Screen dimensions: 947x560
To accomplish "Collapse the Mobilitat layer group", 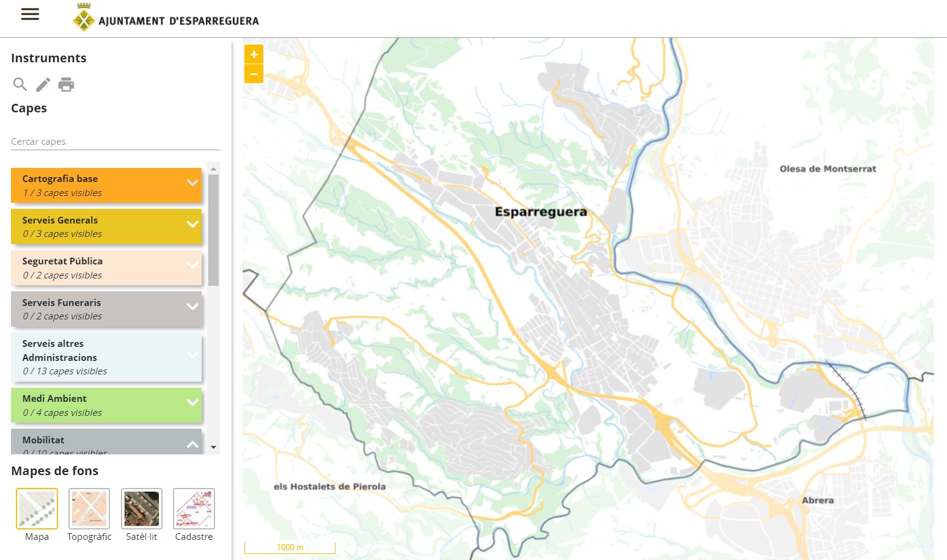I will (x=192, y=444).
